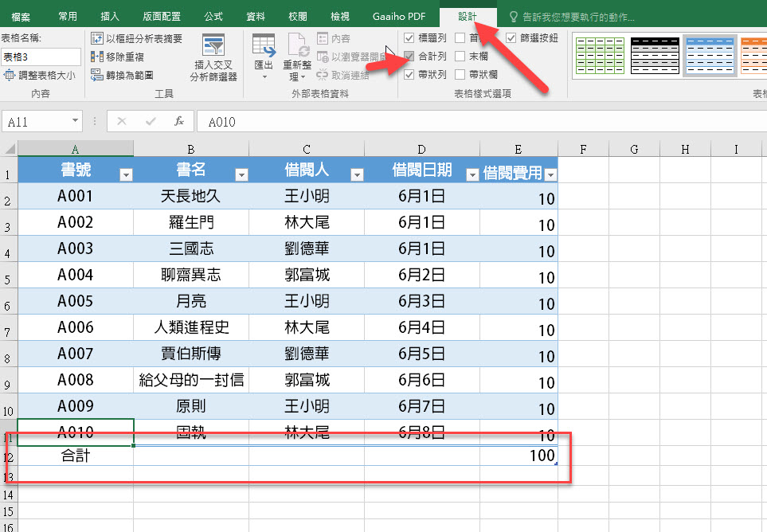The width and height of the screenshot is (767, 532).
Task: Toggle the Header Row (標題列) checkbox
Action: tap(409, 38)
